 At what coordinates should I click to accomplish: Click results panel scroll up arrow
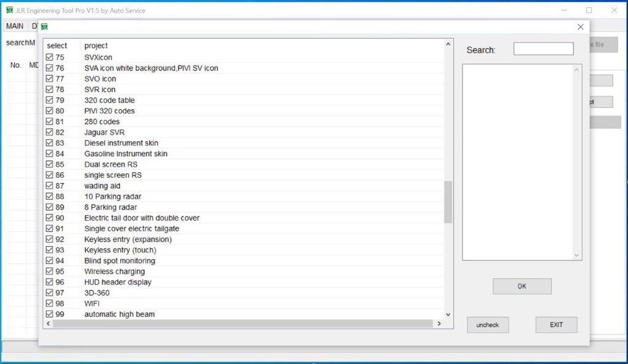pyautogui.click(x=576, y=70)
